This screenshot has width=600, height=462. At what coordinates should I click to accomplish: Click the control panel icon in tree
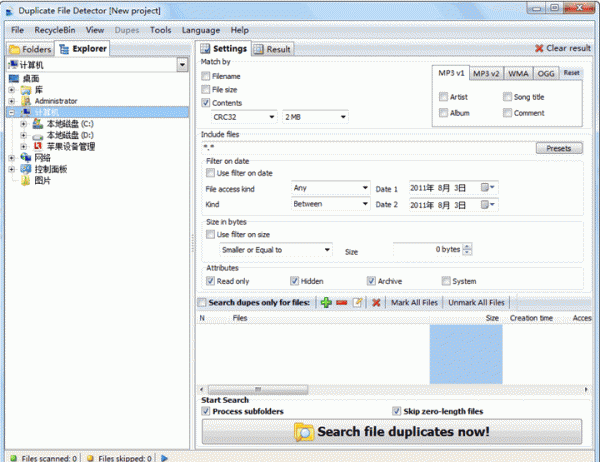coord(26,169)
